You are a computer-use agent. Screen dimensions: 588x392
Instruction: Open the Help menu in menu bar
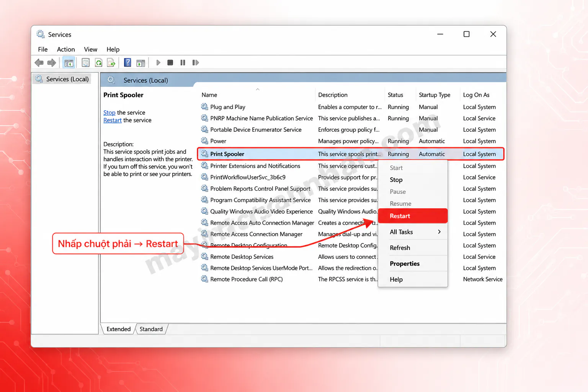coord(113,49)
